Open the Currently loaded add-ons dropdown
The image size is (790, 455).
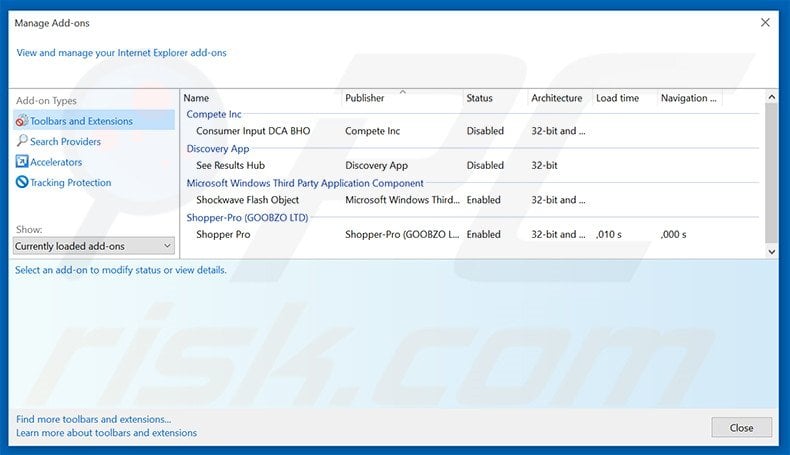point(94,246)
